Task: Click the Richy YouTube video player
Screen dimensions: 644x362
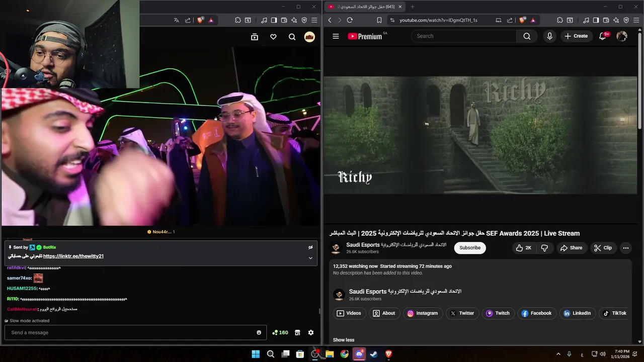Action: [480, 135]
